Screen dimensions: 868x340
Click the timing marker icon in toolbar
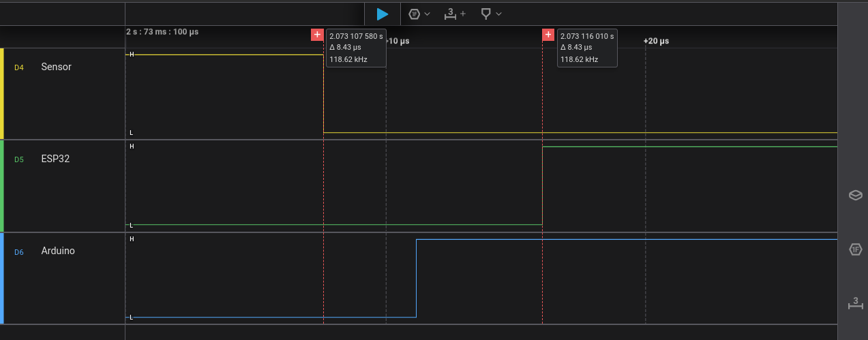point(485,14)
